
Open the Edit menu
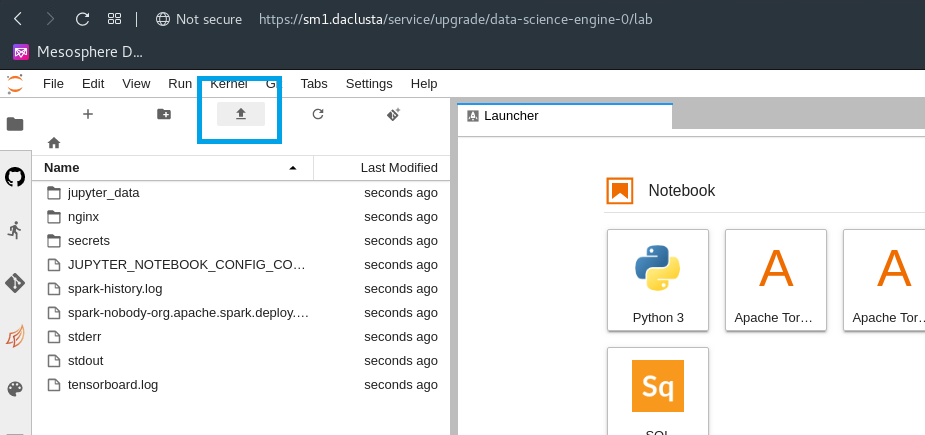pos(93,84)
